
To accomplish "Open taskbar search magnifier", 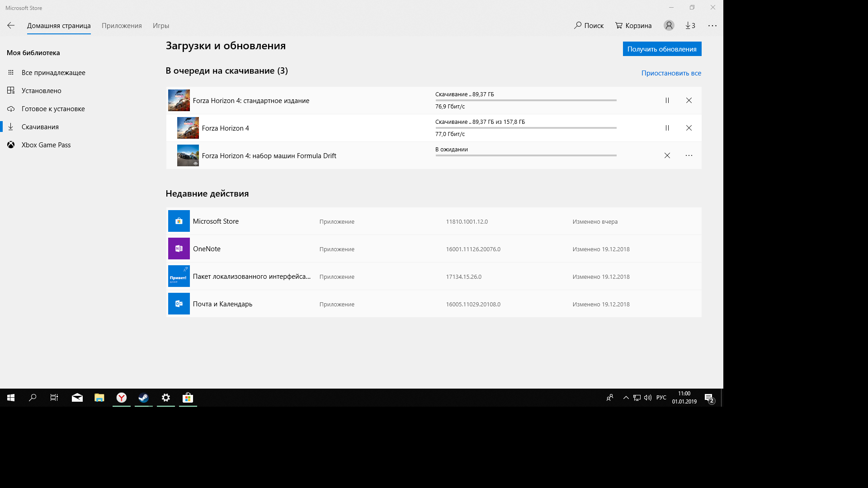I will click(x=33, y=398).
